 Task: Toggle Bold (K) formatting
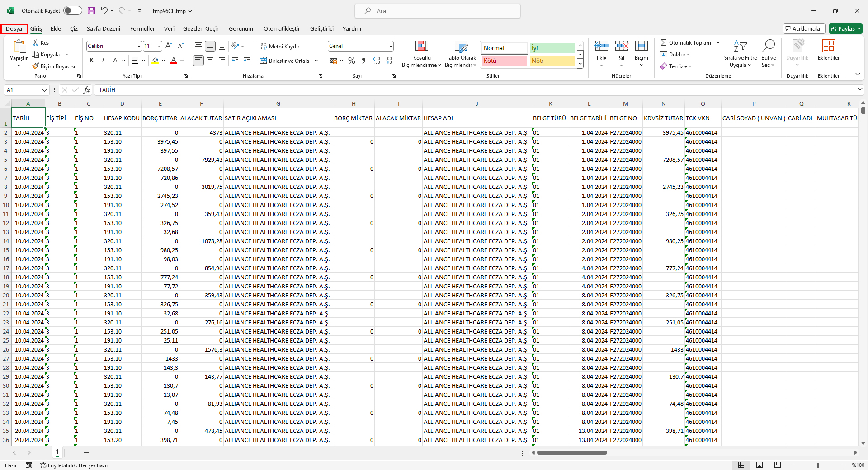coord(92,60)
